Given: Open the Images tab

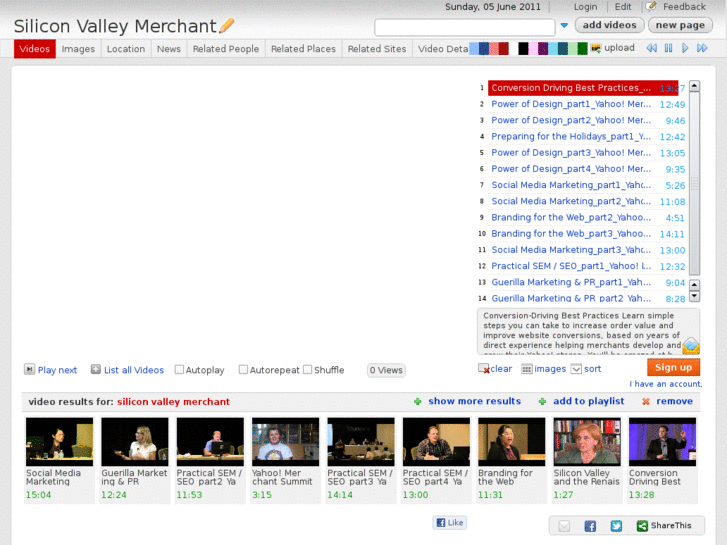Looking at the screenshot, I should (78, 49).
